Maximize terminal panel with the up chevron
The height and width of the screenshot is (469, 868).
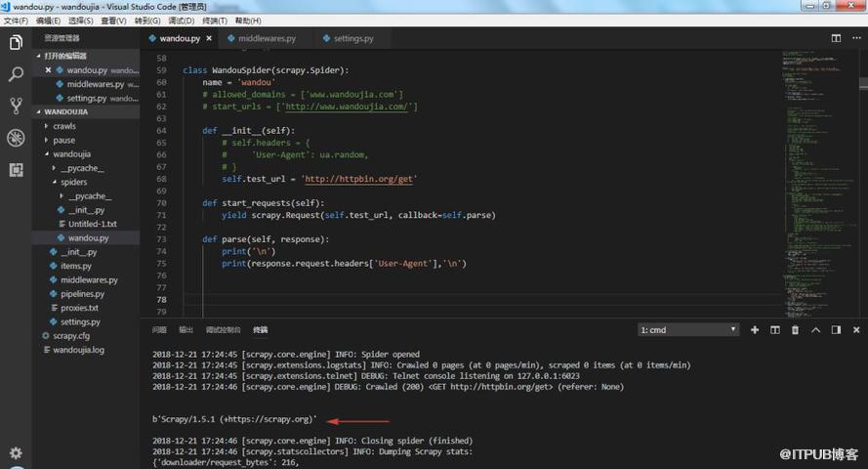point(815,330)
